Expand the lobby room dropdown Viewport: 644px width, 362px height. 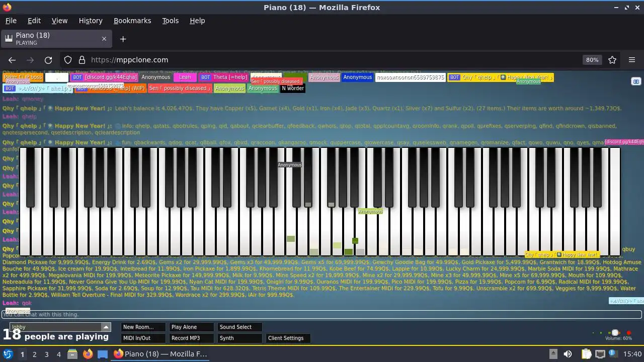tap(106, 327)
